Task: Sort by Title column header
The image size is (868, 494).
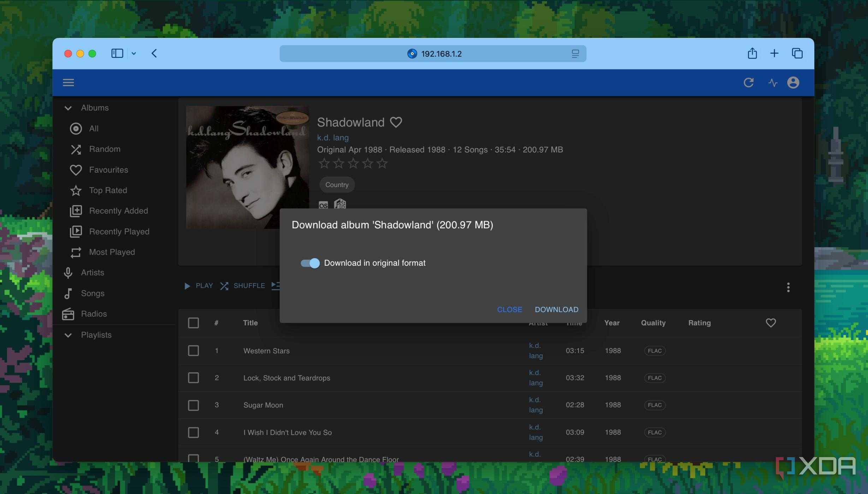Action: pos(250,323)
